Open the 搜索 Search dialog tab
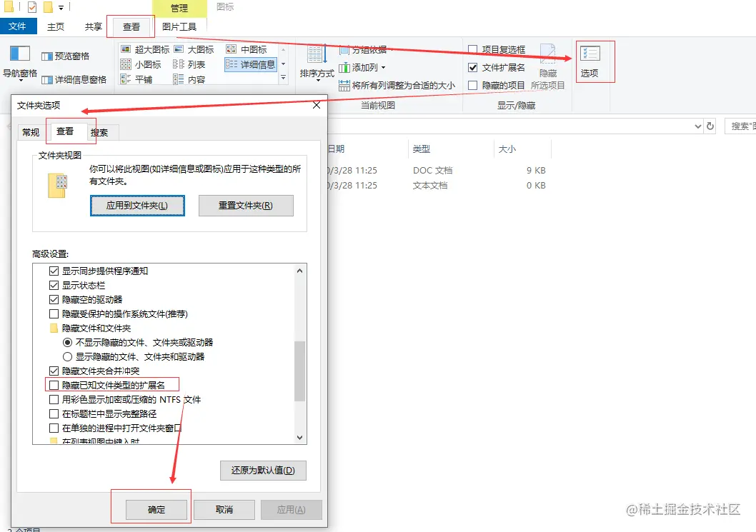This screenshot has width=756, height=532. (x=99, y=133)
